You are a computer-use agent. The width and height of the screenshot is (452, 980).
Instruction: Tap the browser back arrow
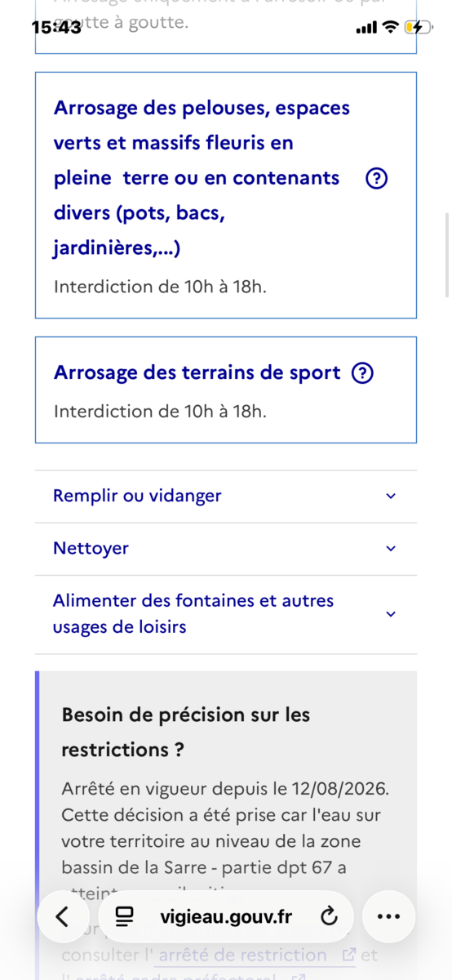(x=62, y=917)
